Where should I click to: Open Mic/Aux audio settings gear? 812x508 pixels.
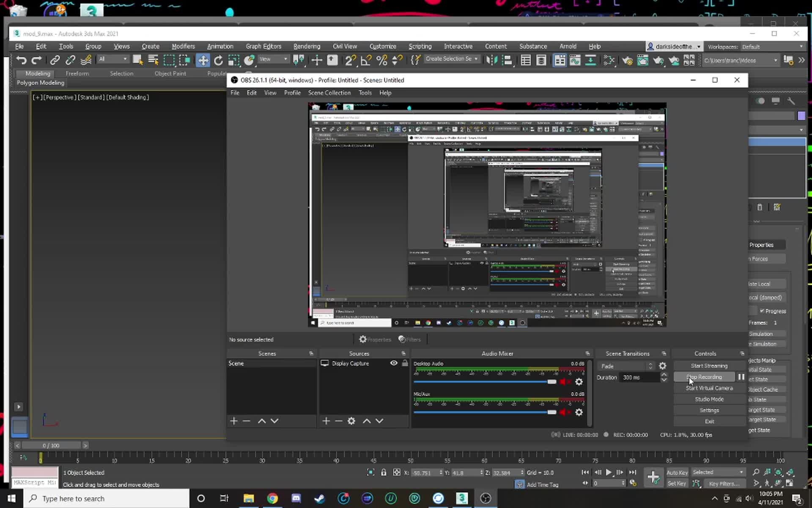tap(579, 412)
